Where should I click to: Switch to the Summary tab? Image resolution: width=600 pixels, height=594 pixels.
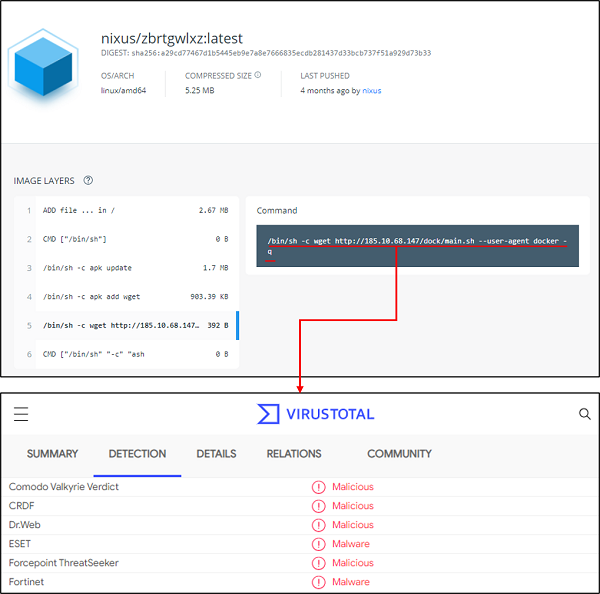tap(52, 454)
